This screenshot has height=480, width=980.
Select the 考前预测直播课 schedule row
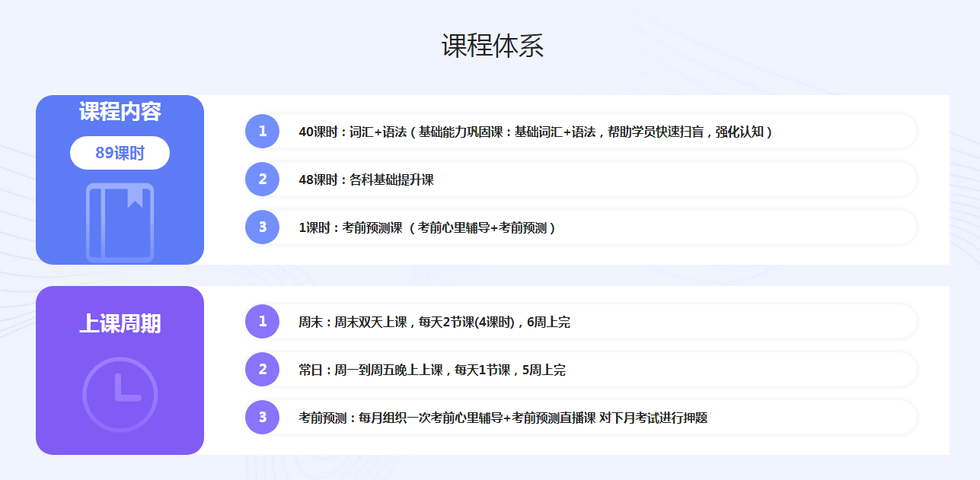[x=503, y=418]
